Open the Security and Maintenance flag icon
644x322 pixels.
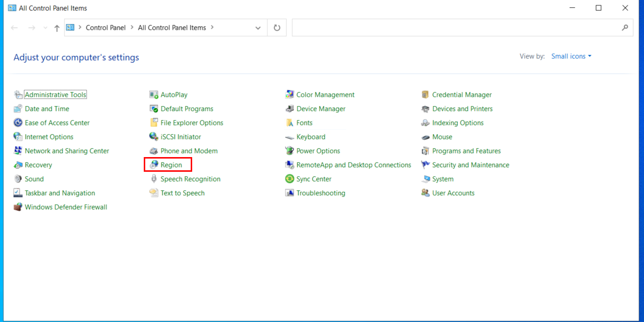(x=425, y=165)
